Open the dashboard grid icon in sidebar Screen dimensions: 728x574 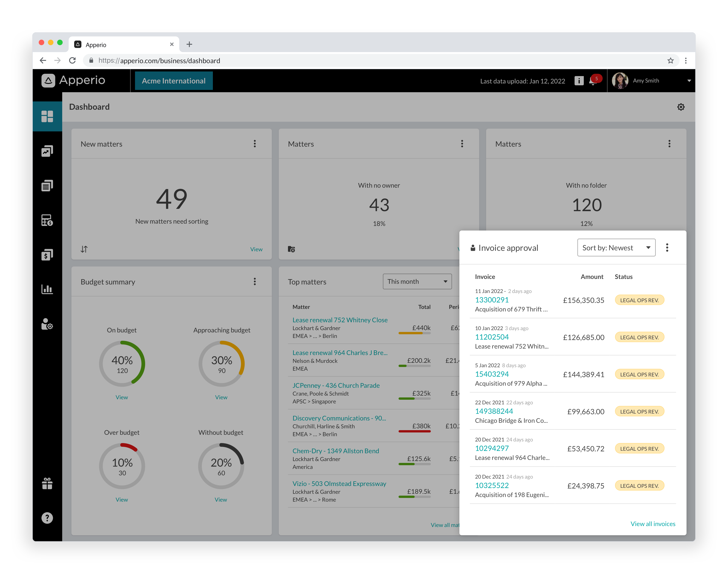point(47,116)
